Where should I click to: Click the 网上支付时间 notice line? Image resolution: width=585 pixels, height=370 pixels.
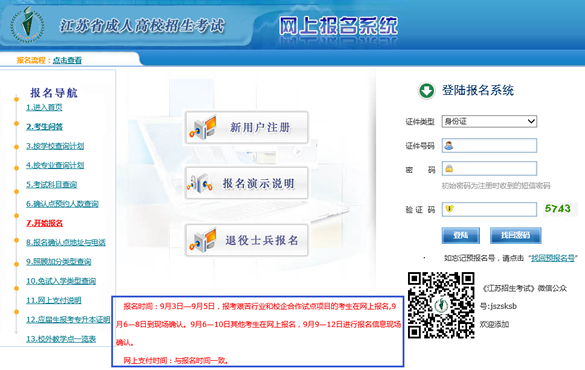[176, 360]
